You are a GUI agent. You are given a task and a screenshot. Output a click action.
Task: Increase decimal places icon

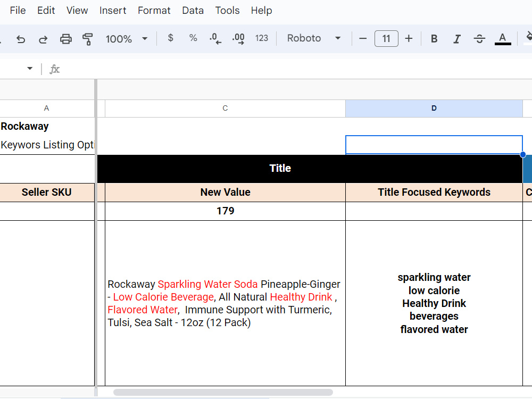(238, 38)
